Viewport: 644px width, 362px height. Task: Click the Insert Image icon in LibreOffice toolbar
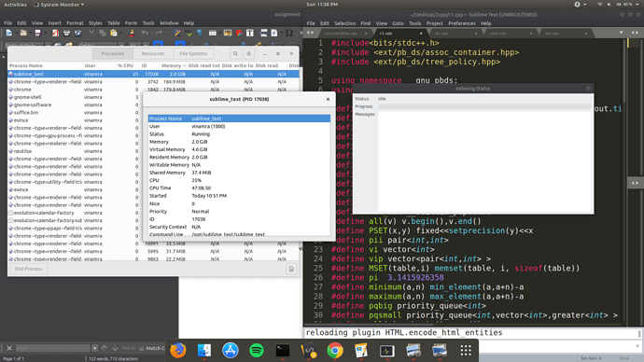(x=228, y=33)
